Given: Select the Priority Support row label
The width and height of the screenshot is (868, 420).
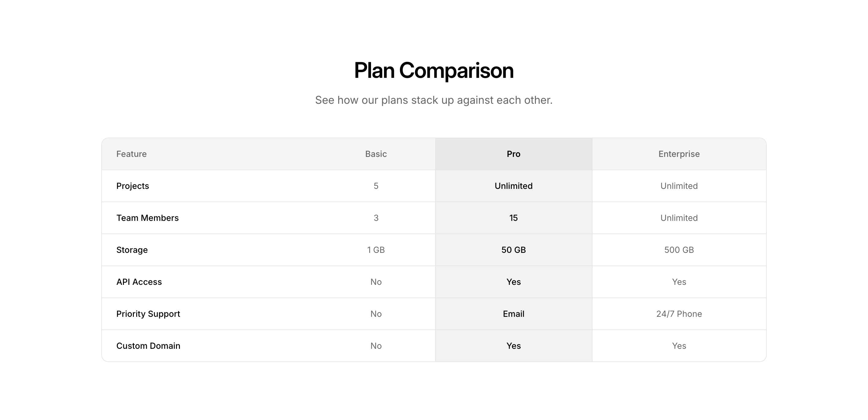Looking at the screenshot, I should click(x=148, y=314).
